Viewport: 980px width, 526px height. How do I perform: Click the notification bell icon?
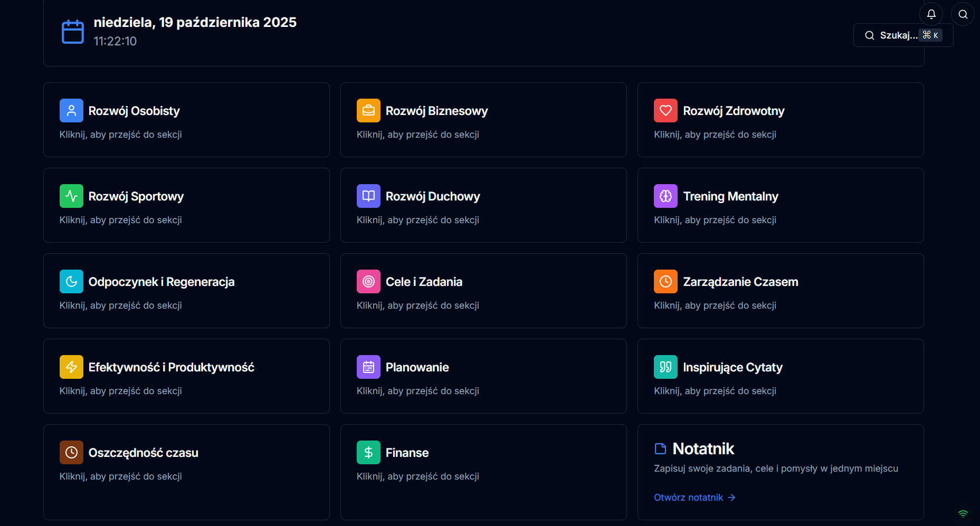click(931, 14)
